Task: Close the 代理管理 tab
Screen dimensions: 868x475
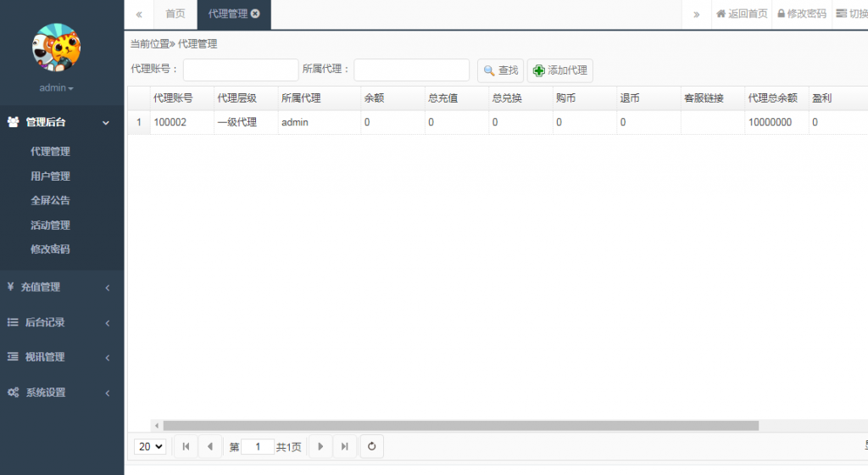Action: click(x=255, y=14)
